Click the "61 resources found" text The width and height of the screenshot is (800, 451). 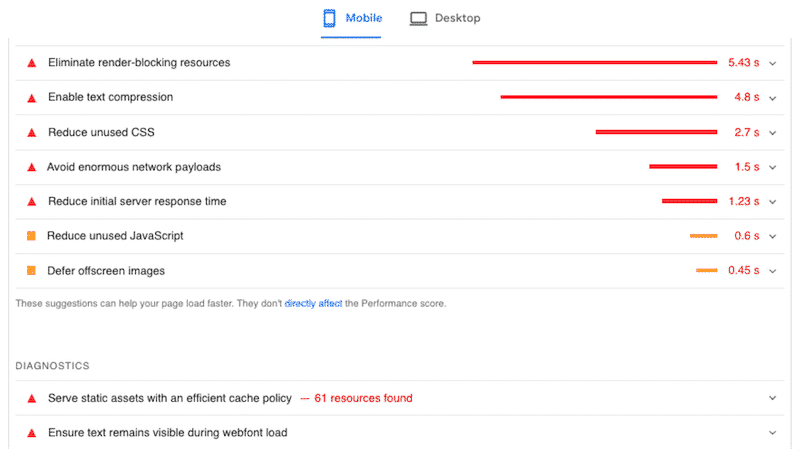pos(363,398)
